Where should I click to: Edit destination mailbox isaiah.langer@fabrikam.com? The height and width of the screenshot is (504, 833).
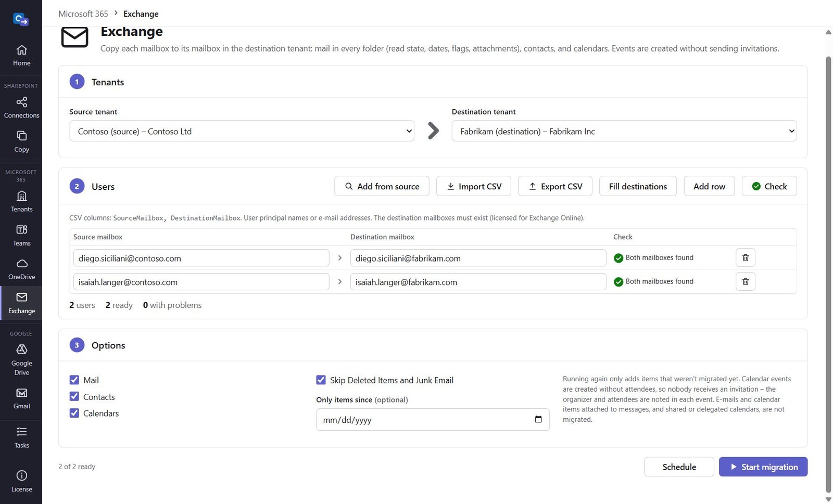(478, 282)
